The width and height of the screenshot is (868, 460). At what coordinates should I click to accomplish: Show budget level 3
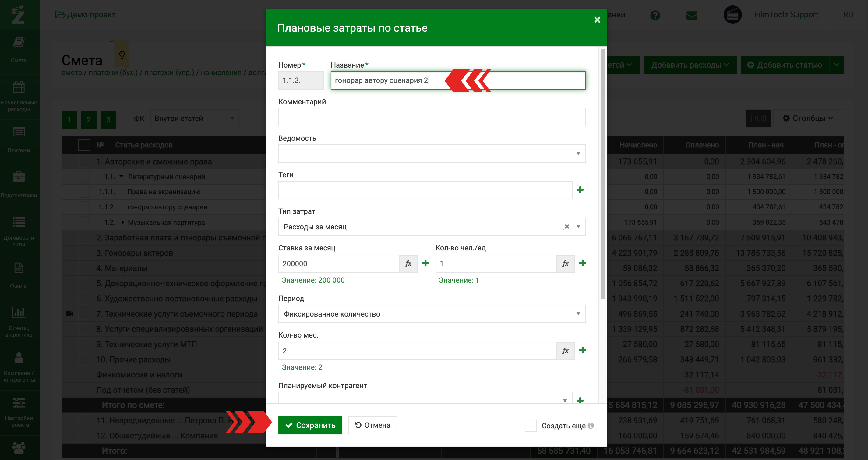coord(108,119)
